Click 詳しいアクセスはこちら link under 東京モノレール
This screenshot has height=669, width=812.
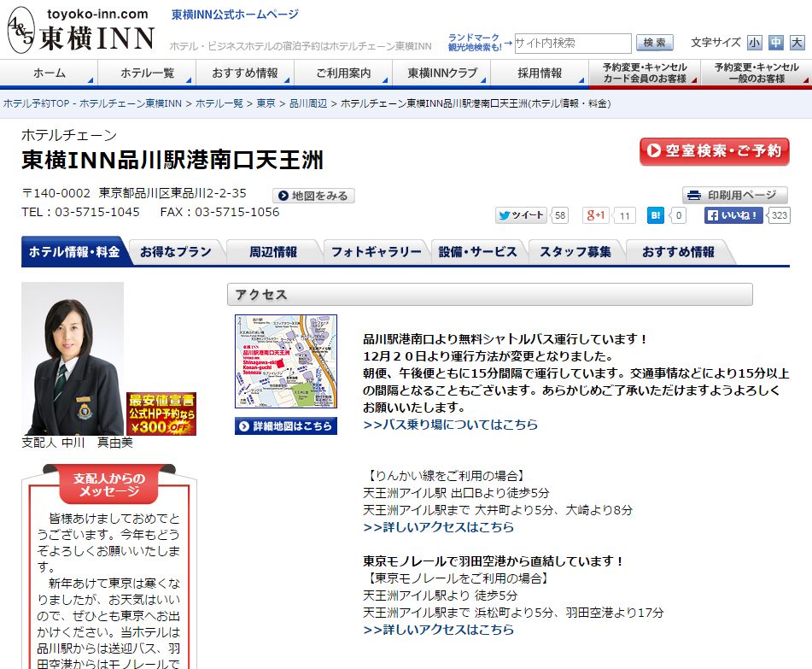[439, 630]
